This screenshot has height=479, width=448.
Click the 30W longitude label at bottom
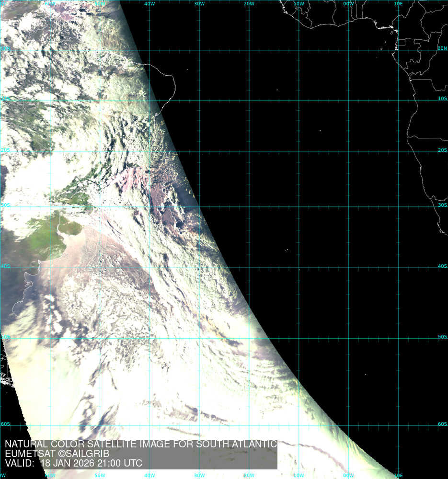click(x=199, y=475)
